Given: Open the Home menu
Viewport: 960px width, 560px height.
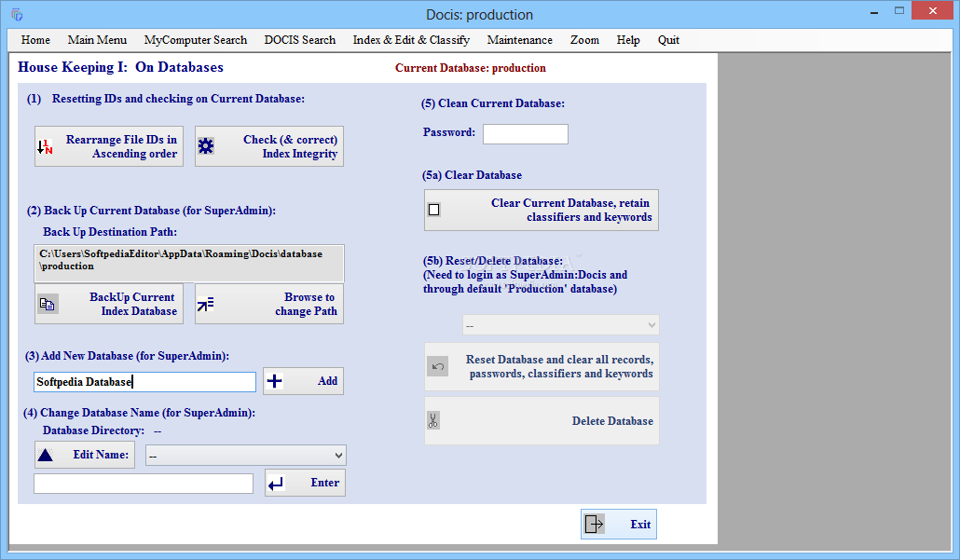Looking at the screenshot, I should [35, 40].
